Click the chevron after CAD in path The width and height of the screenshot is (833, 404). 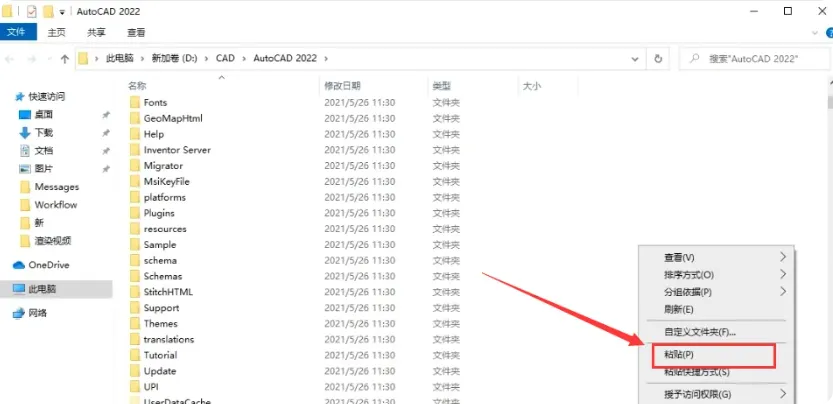click(x=244, y=58)
